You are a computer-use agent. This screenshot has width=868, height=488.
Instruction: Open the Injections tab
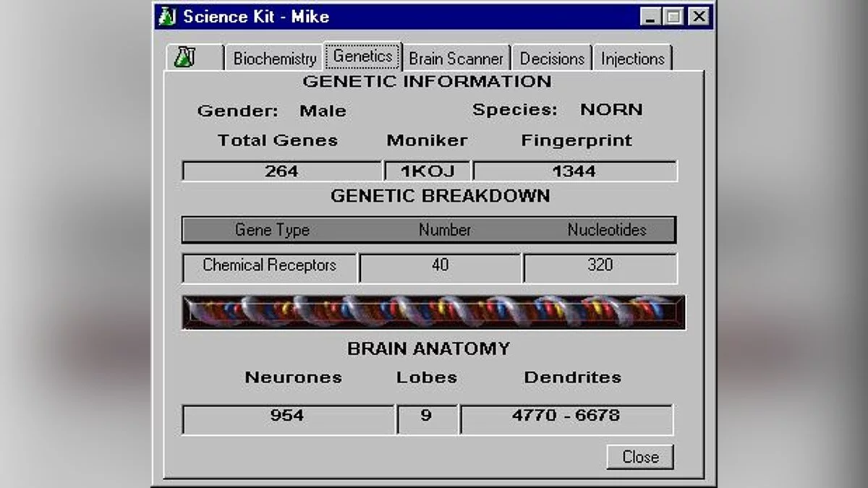pos(632,59)
